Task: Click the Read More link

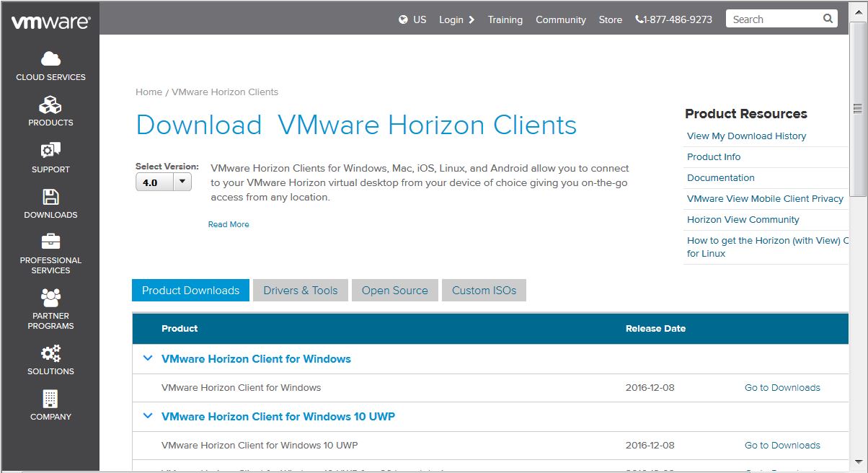Action: tap(229, 224)
